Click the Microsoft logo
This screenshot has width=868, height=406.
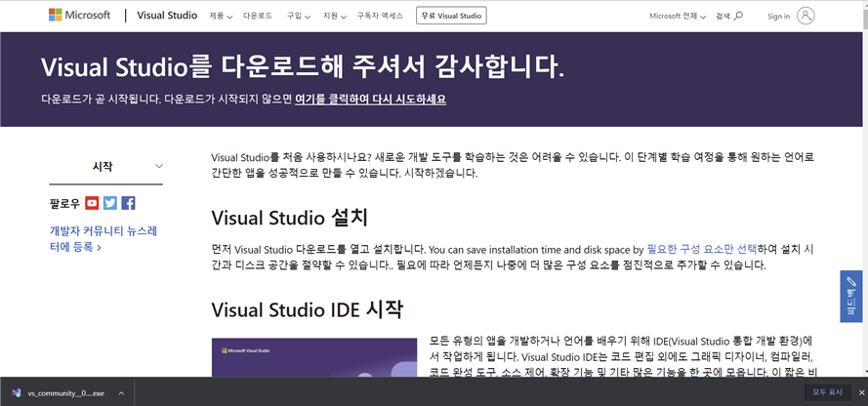80,16
